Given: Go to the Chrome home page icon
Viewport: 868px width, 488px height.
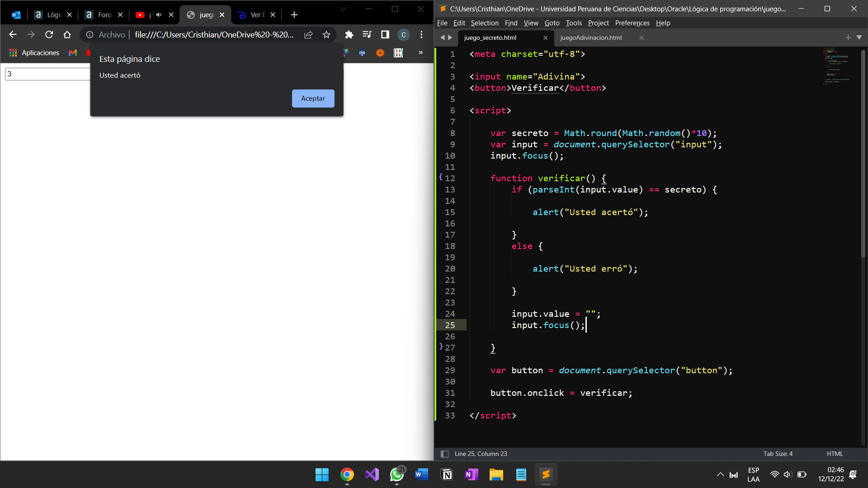Looking at the screenshot, I should tap(67, 35).
